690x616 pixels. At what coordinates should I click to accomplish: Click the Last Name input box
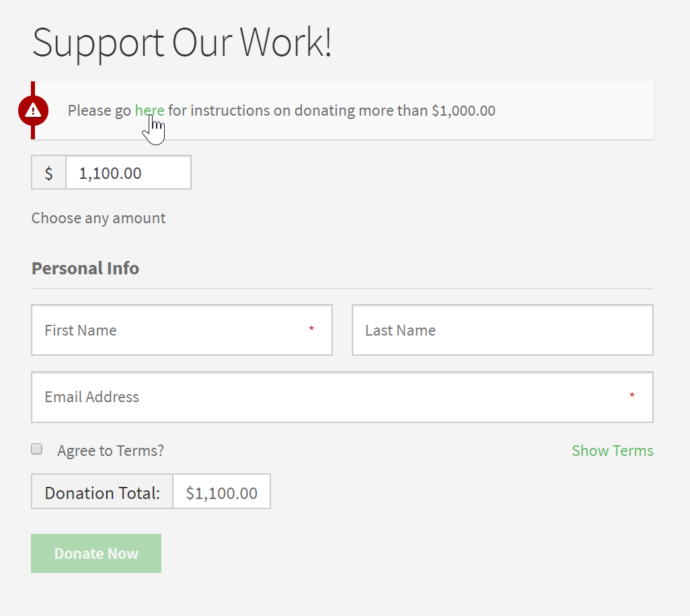click(502, 330)
